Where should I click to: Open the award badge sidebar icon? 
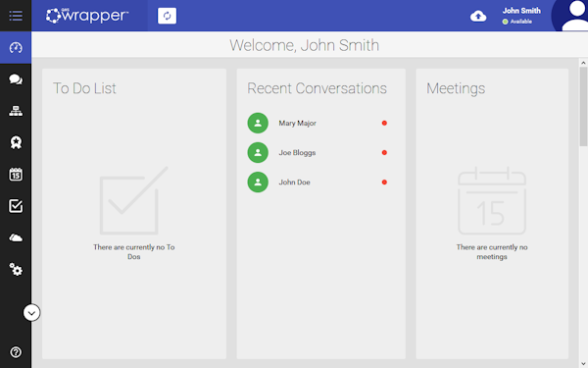(16, 142)
